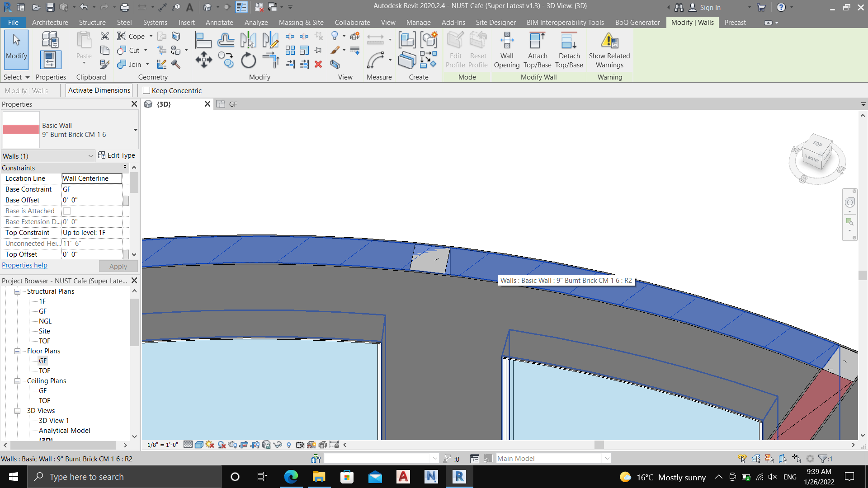Open the File menu
The image size is (868, 488).
[x=14, y=22]
